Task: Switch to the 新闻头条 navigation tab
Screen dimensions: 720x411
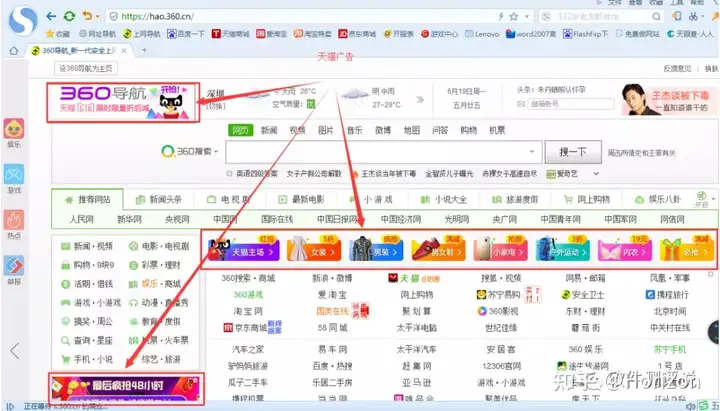Action: pos(159,200)
